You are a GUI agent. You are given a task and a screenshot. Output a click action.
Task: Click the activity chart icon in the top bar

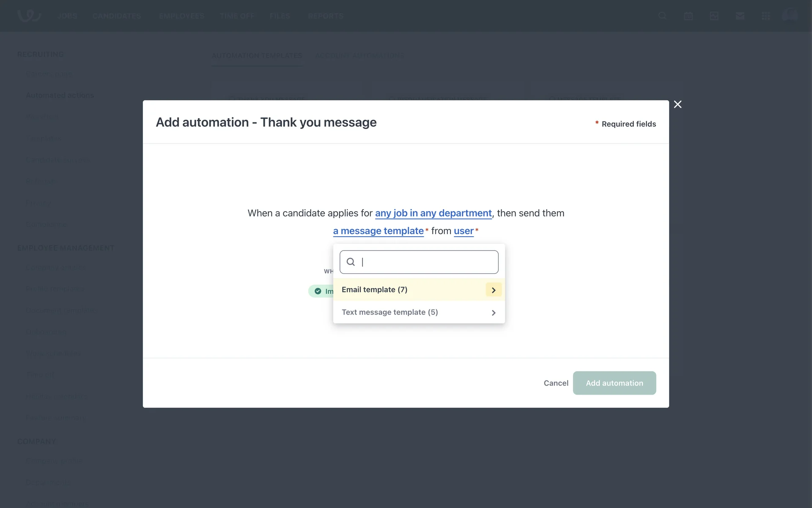tap(714, 16)
